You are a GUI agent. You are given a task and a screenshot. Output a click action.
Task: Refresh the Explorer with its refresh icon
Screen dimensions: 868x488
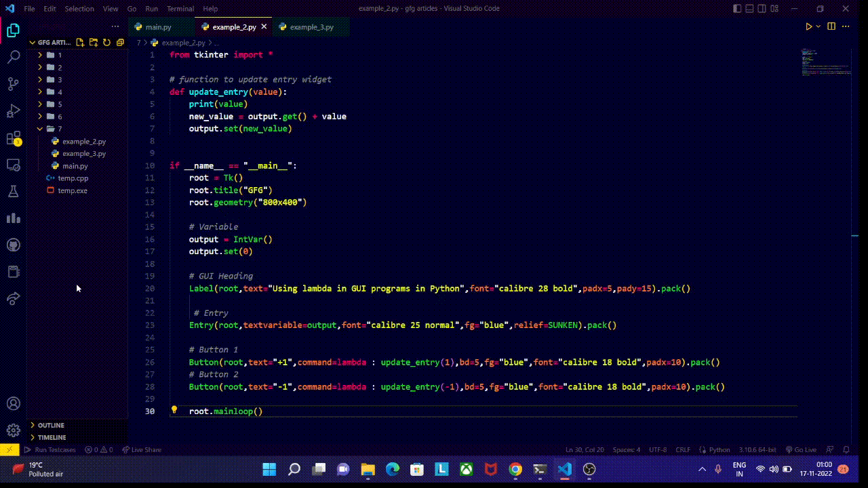(107, 41)
